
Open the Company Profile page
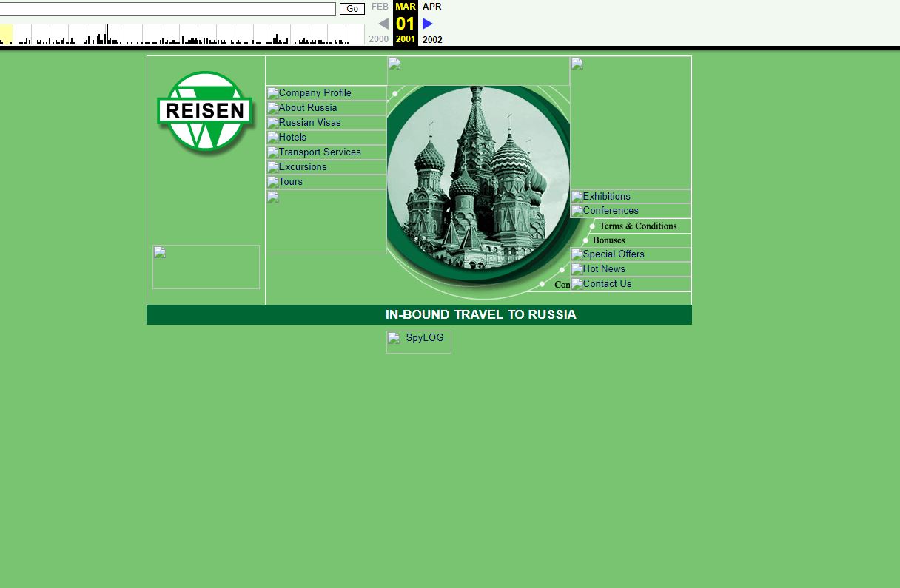(315, 93)
